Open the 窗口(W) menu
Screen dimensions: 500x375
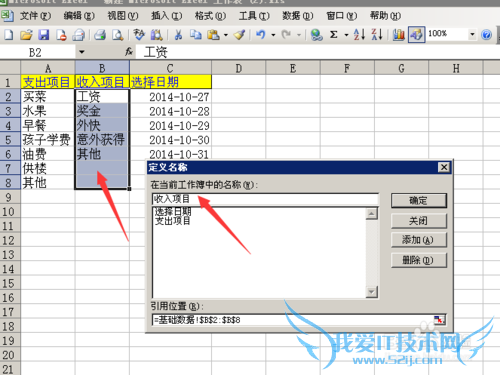tap(342, 16)
